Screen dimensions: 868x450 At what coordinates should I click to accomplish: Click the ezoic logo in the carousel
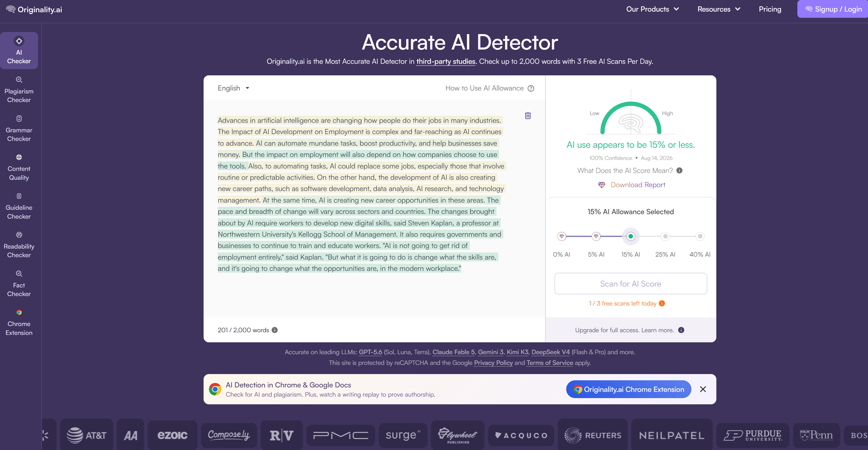pyautogui.click(x=172, y=435)
